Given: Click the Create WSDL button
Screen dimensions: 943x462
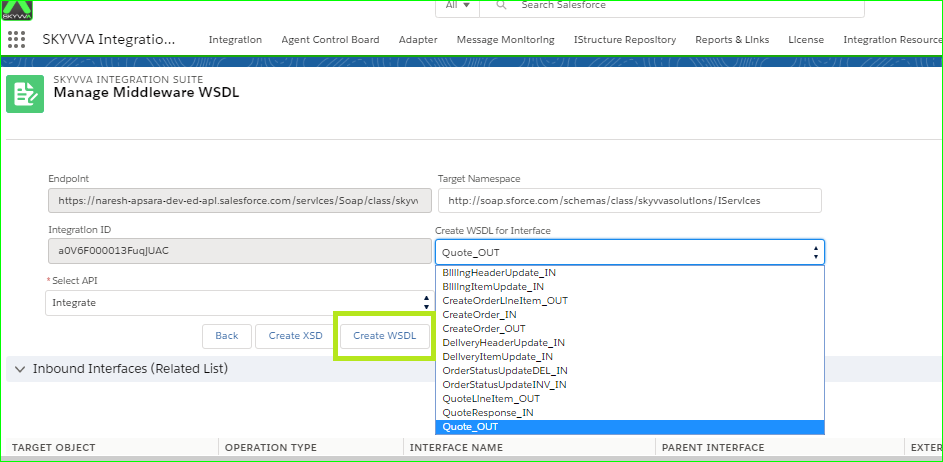Looking at the screenshot, I should [385, 336].
